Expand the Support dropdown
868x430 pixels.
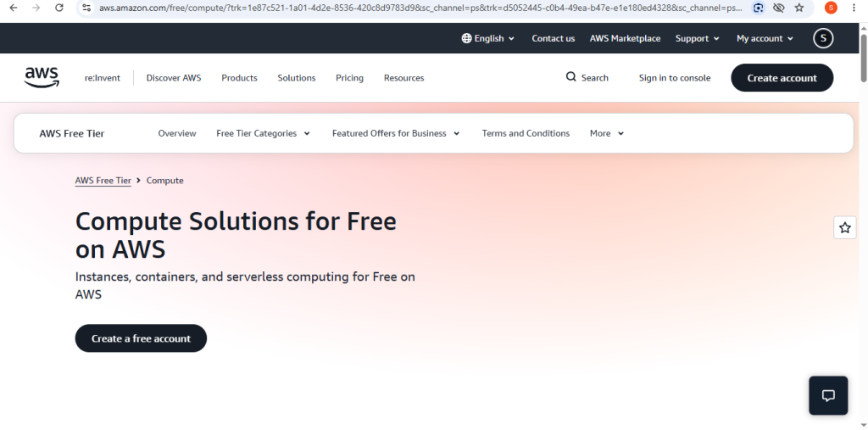698,38
